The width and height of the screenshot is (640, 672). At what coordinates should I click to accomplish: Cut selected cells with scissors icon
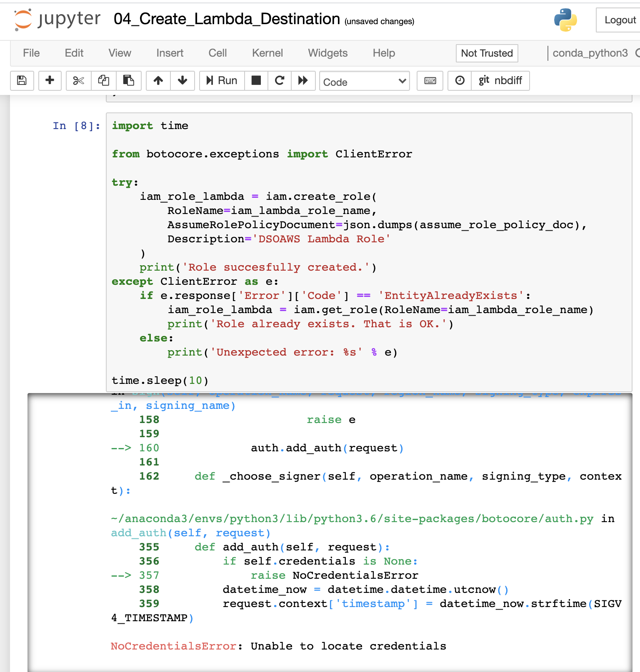click(x=78, y=80)
